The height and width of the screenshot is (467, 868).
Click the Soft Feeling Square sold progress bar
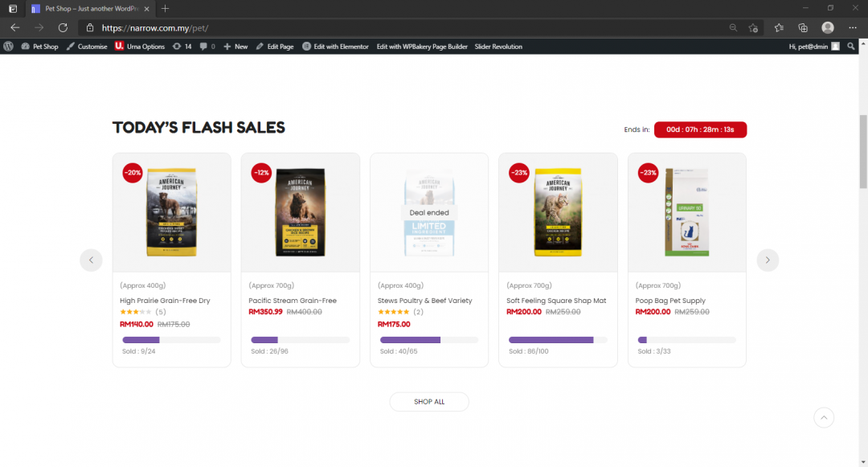pos(558,340)
